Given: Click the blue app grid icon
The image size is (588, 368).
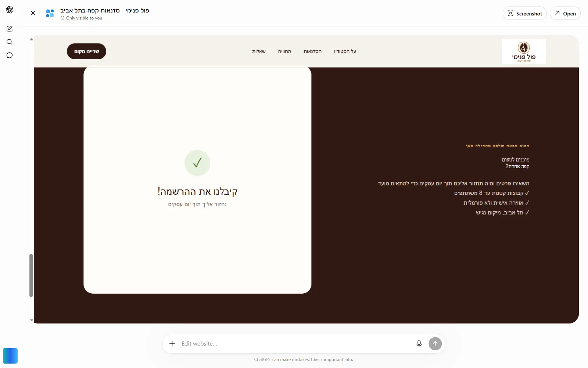Looking at the screenshot, I should tap(50, 13).
